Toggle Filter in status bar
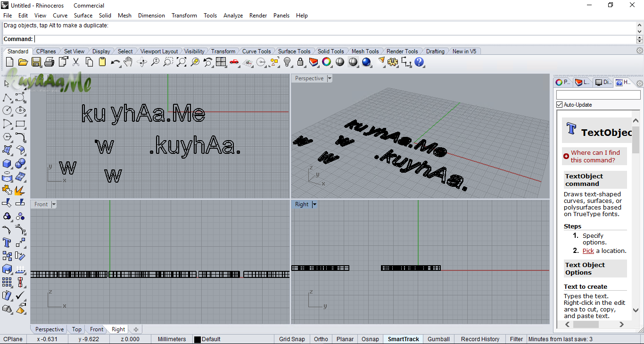The height and width of the screenshot is (344, 644). pos(516,339)
